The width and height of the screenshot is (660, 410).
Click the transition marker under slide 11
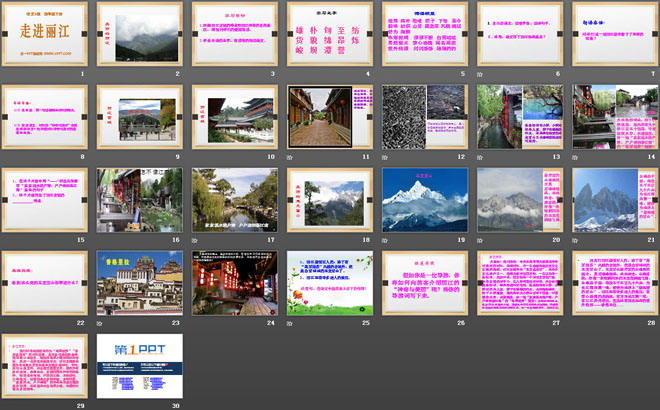(292, 157)
